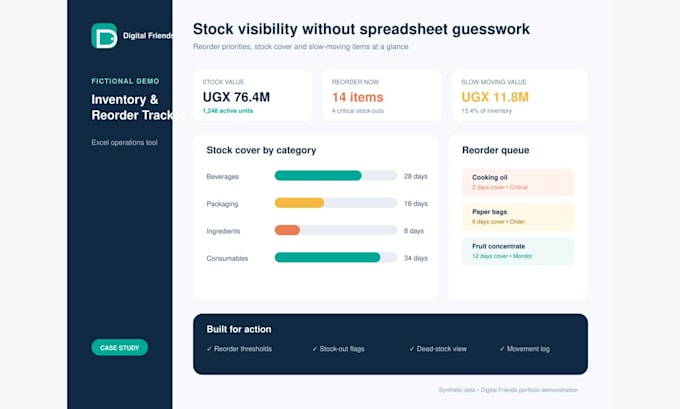Click the 1,248 active units text

(228, 111)
